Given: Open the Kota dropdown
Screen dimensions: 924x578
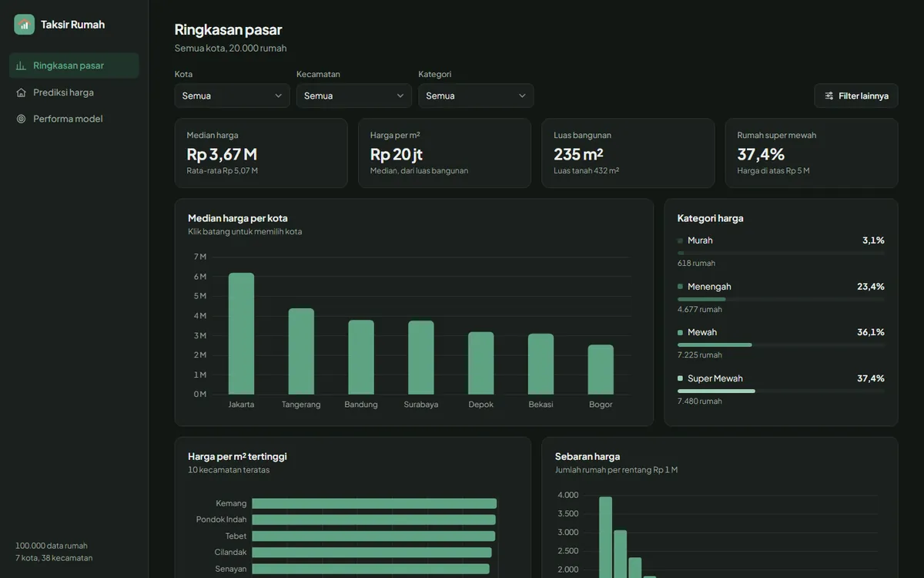Looking at the screenshot, I should (232, 96).
